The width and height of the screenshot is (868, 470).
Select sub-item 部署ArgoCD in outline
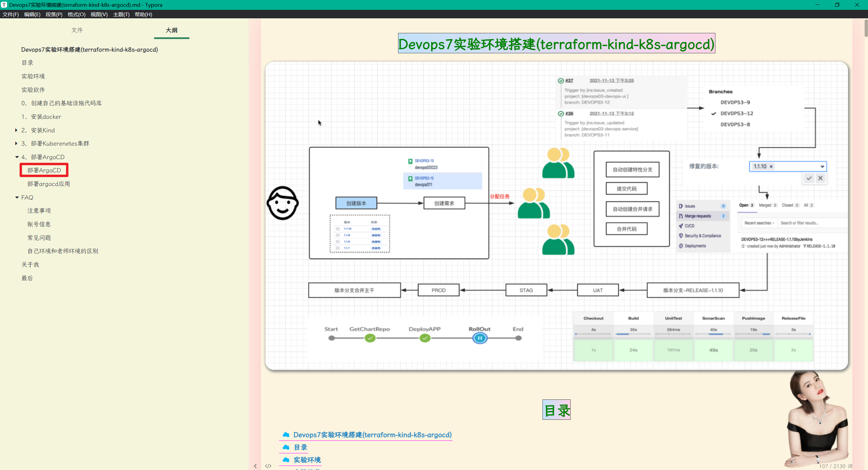point(44,170)
